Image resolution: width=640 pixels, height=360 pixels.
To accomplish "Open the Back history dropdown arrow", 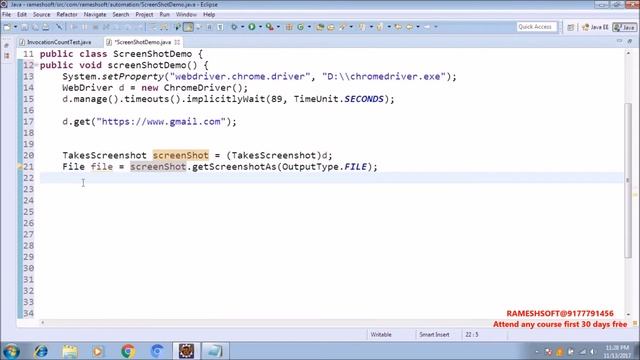I will tap(418, 27).
